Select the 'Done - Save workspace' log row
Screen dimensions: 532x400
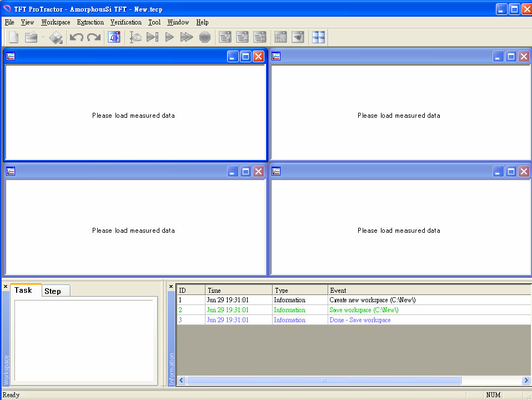tap(360, 320)
